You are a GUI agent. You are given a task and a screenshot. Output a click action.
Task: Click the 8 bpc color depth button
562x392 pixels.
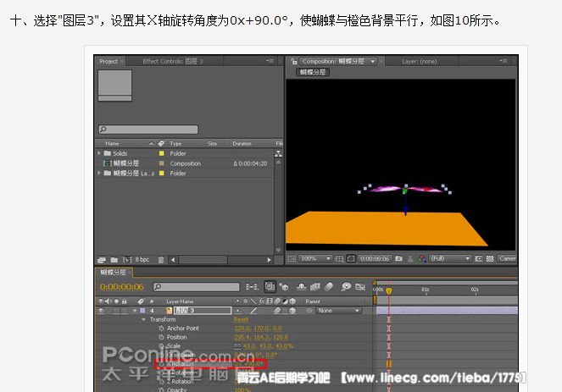coord(142,260)
